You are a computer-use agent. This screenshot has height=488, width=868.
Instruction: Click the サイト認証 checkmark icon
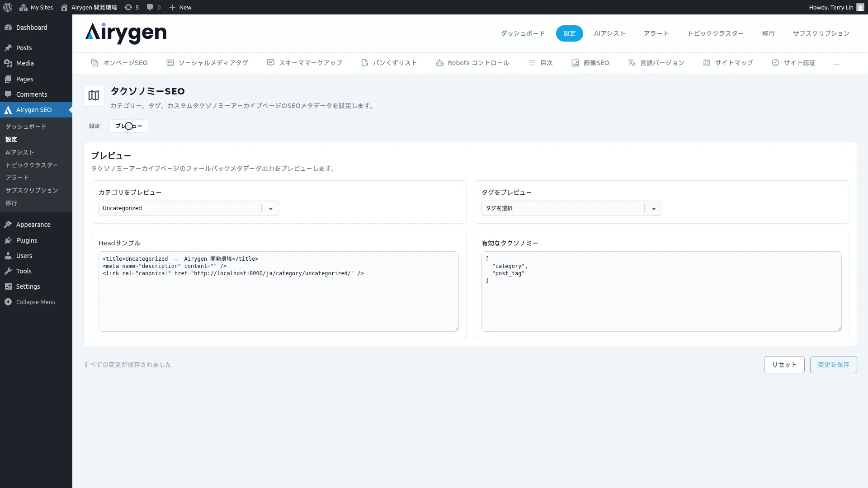coord(775,63)
